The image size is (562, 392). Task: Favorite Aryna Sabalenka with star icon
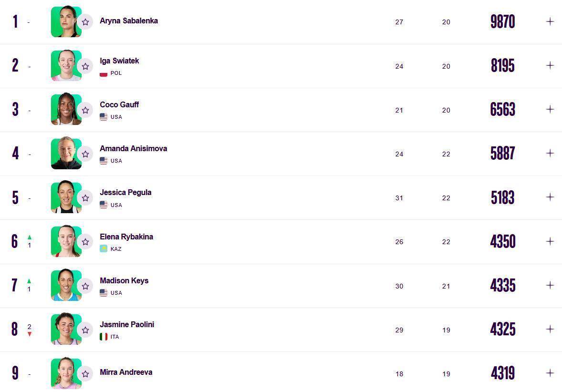(x=85, y=22)
